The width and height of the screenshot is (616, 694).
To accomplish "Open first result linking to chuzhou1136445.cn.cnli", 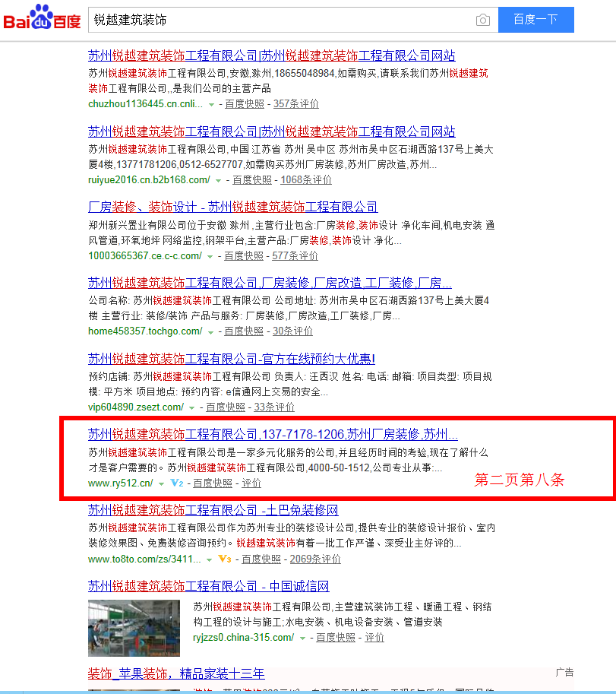I will [x=271, y=55].
